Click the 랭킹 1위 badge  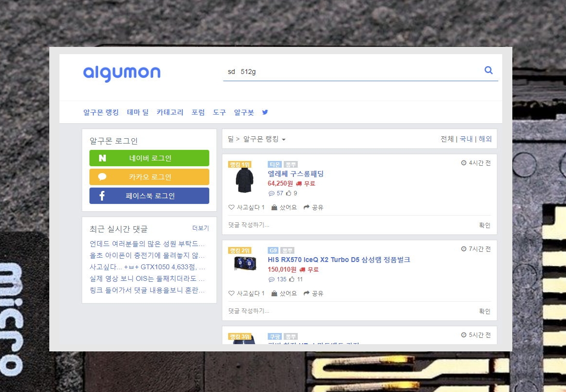240,165
